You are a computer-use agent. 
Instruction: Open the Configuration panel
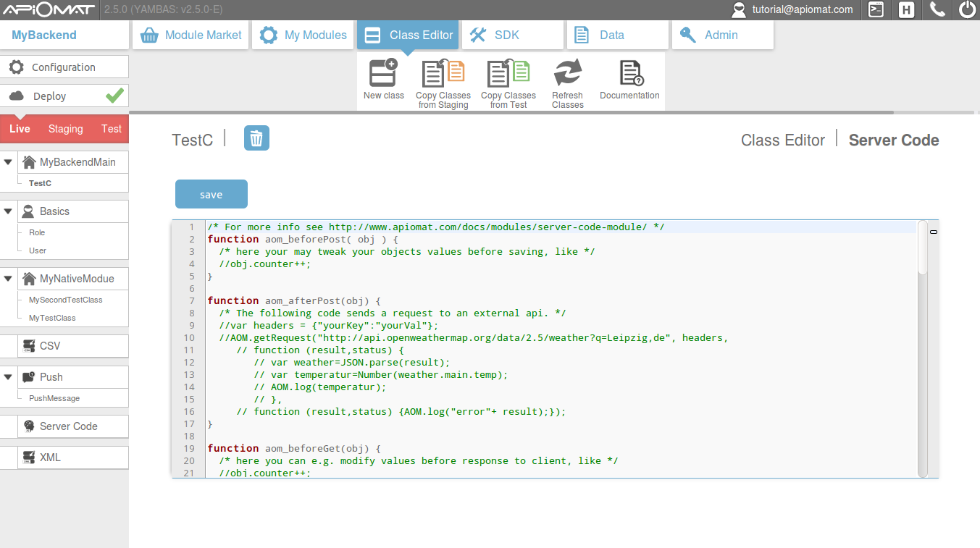(x=64, y=67)
